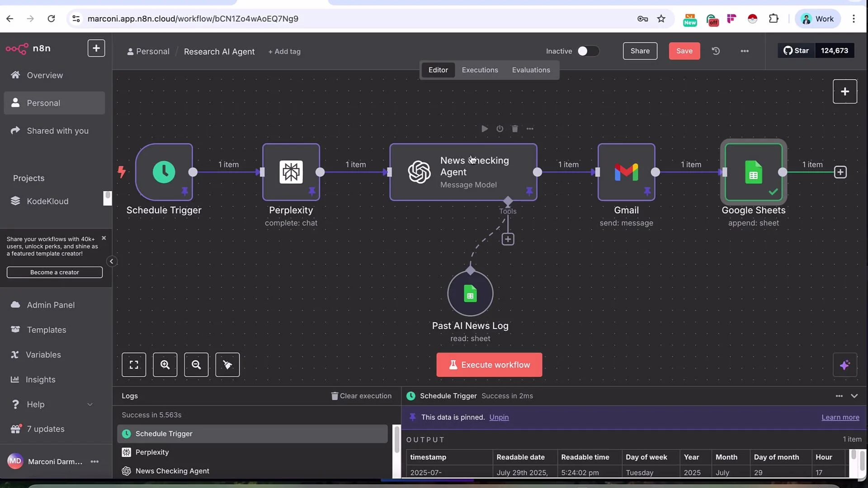The width and height of the screenshot is (868, 488).
Task: Open the workflow options ellipsis menu
Action: (x=745, y=51)
